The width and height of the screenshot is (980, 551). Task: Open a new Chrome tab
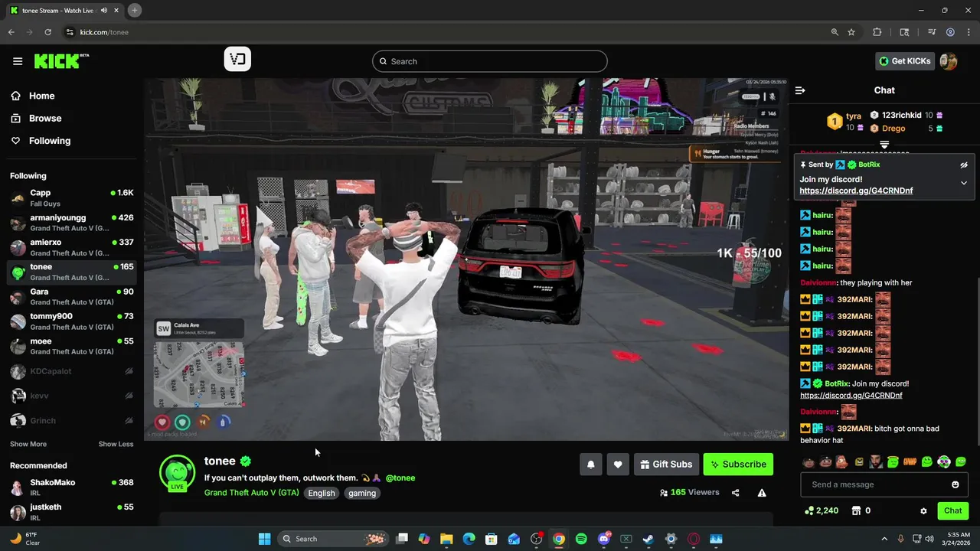coord(134,11)
